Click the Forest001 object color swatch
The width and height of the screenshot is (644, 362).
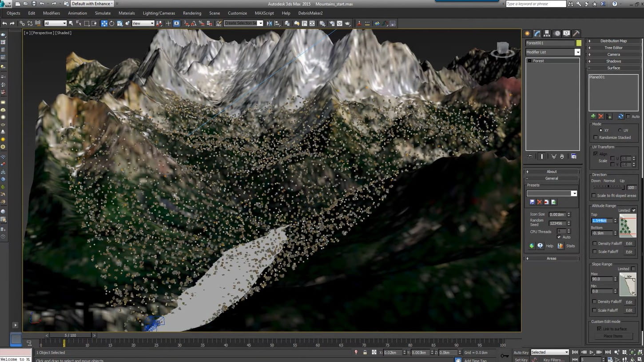click(579, 43)
